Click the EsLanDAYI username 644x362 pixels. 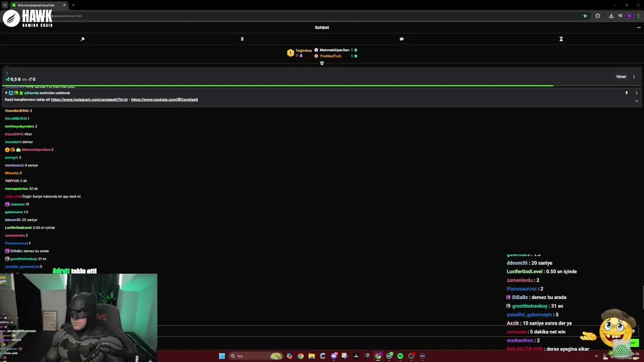click(14, 134)
